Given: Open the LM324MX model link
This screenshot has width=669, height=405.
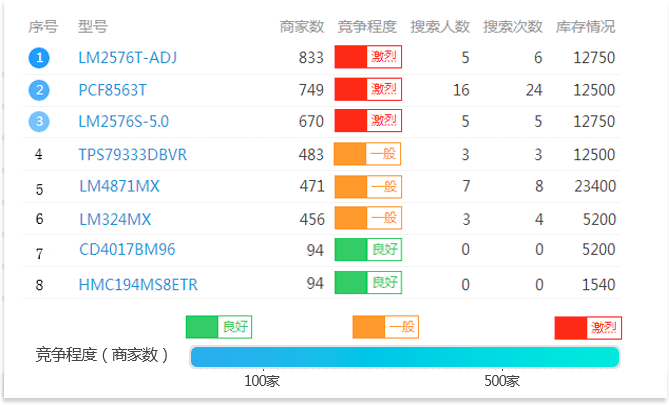Looking at the screenshot, I should 115,219.
